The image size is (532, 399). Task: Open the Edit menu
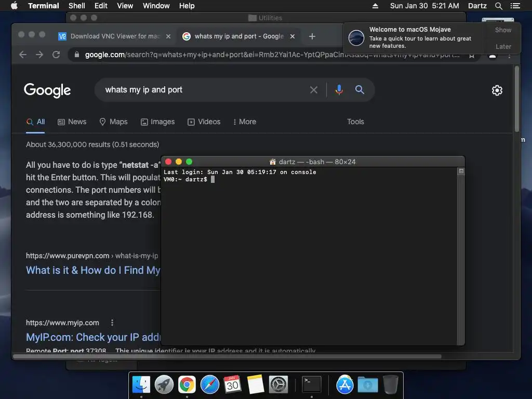101,6
